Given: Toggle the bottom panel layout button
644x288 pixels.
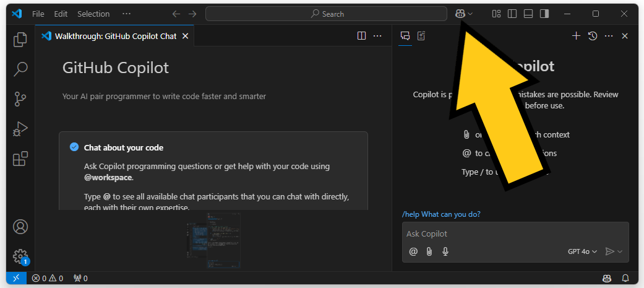Looking at the screenshot, I should [528, 14].
